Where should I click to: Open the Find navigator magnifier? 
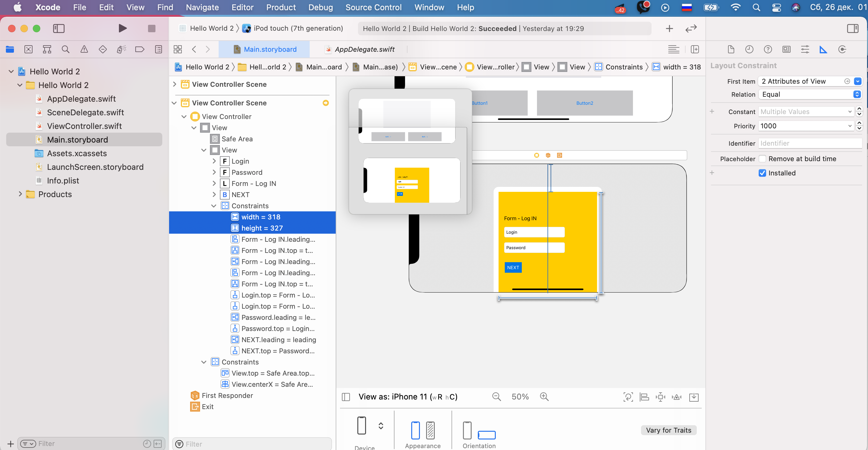pyautogui.click(x=66, y=50)
